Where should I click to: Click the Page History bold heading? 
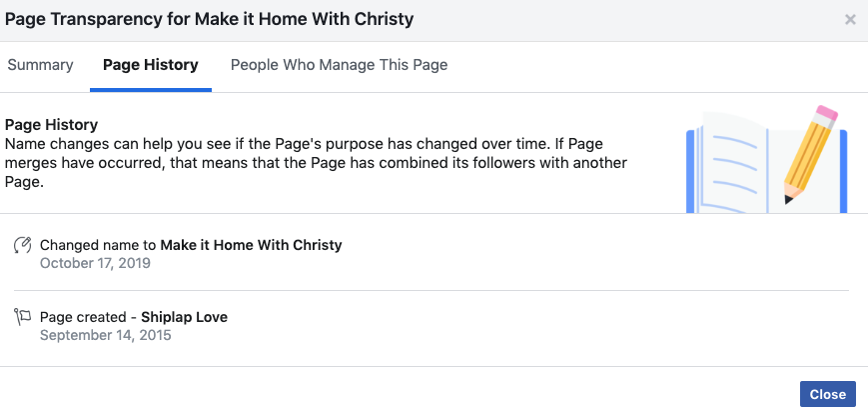pyautogui.click(x=51, y=125)
